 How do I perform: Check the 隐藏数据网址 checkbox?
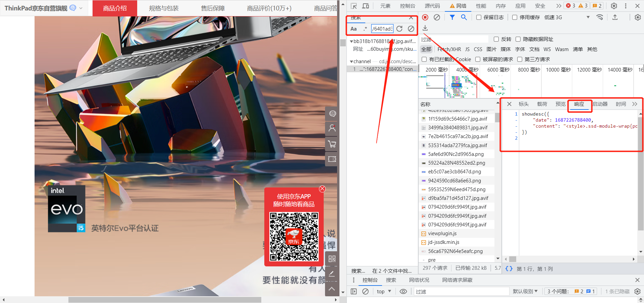coord(518,39)
